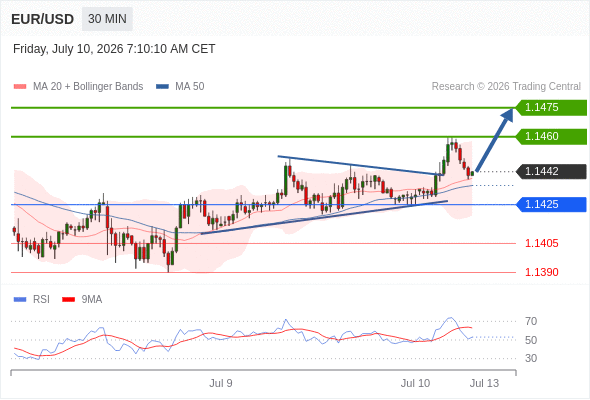Click the Research Trading Central credit
The height and width of the screenshot is (400, 590).
point(506,87)
